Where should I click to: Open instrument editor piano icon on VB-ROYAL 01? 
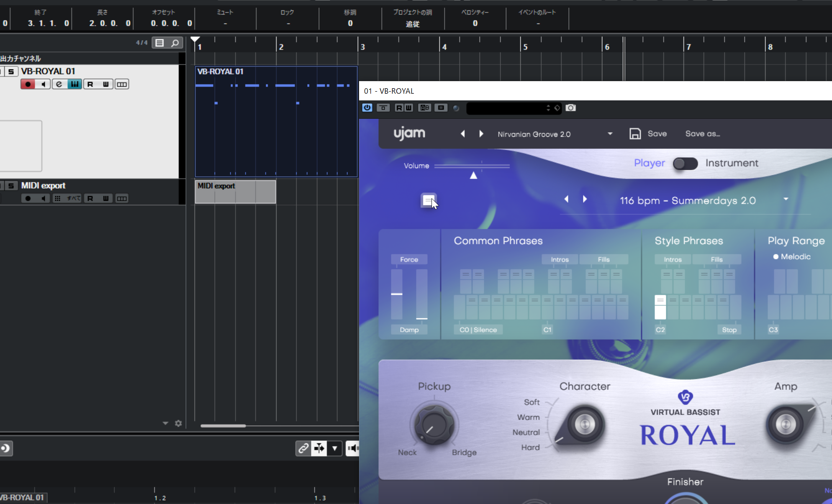click(74, 84)
